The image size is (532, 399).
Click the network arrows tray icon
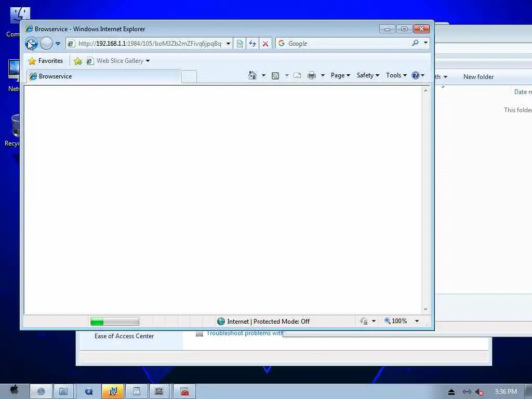(467, 392)
